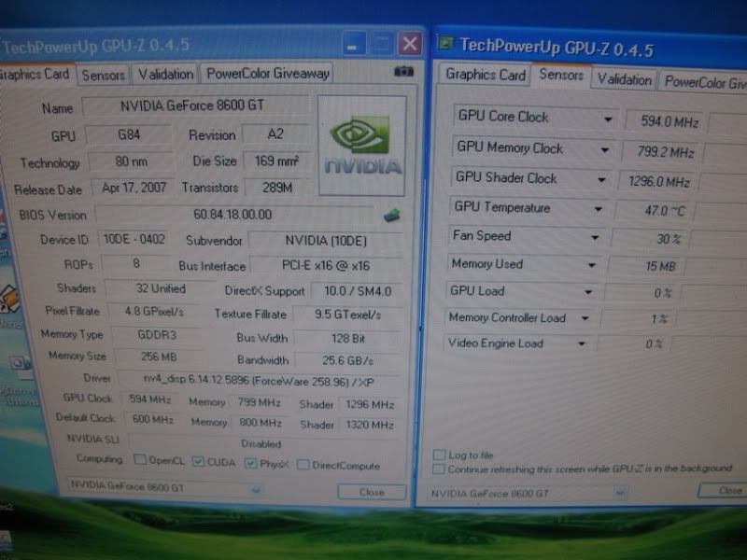Click DirectX Support value "10.0 / SM4.0"
747x560 pixels.
point(358,291)
